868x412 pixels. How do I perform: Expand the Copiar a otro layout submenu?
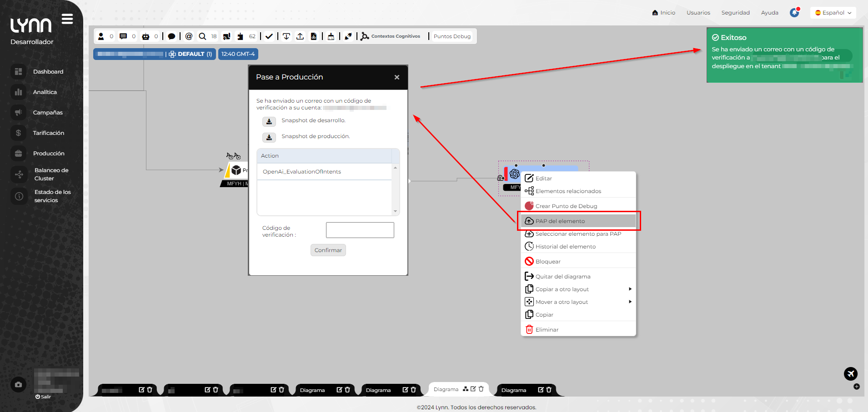[x=630, y=289]
